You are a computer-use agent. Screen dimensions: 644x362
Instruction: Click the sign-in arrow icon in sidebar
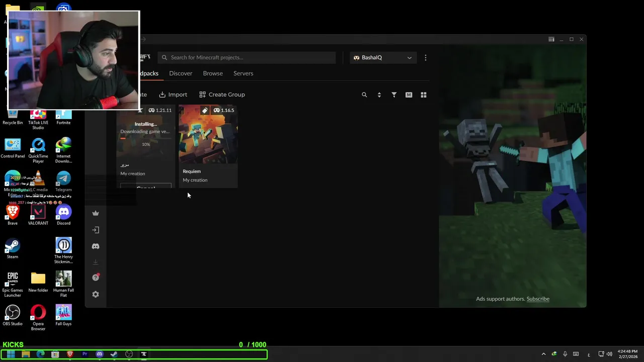tap(96, 230)
